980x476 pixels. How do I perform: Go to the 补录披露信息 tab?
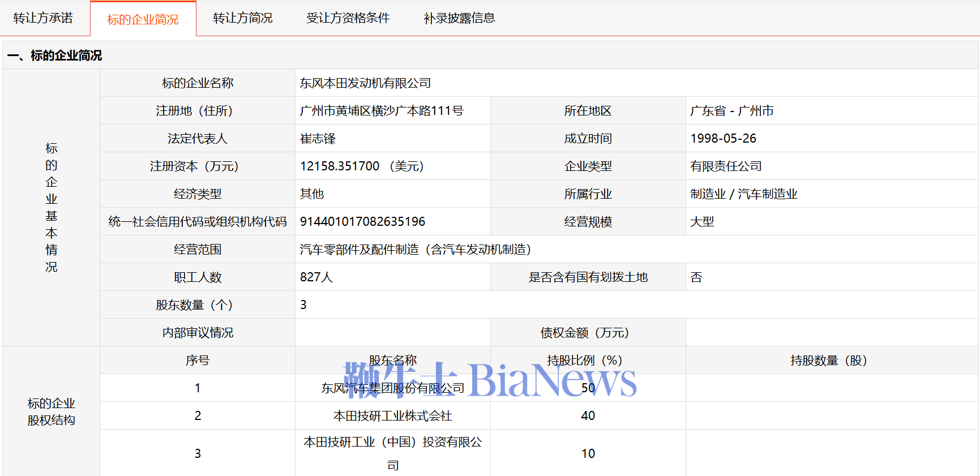point(459,18)
